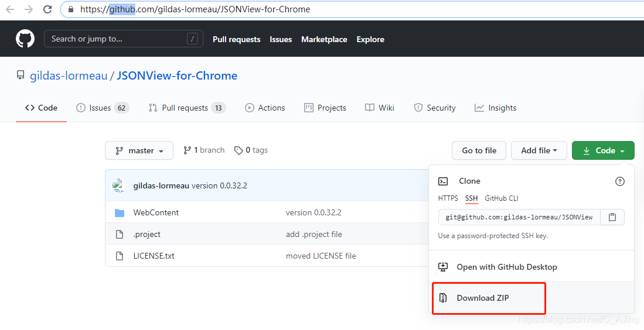This screenshot has width=644, height=330.
Task: Click the gildas-lormeau avatar image
Action: [120, 185]
